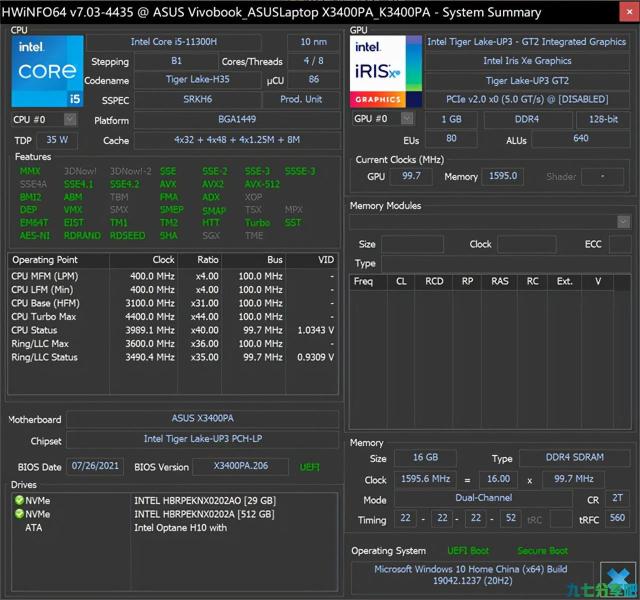Click the GPU clock value 99.7

coord(411,176)
